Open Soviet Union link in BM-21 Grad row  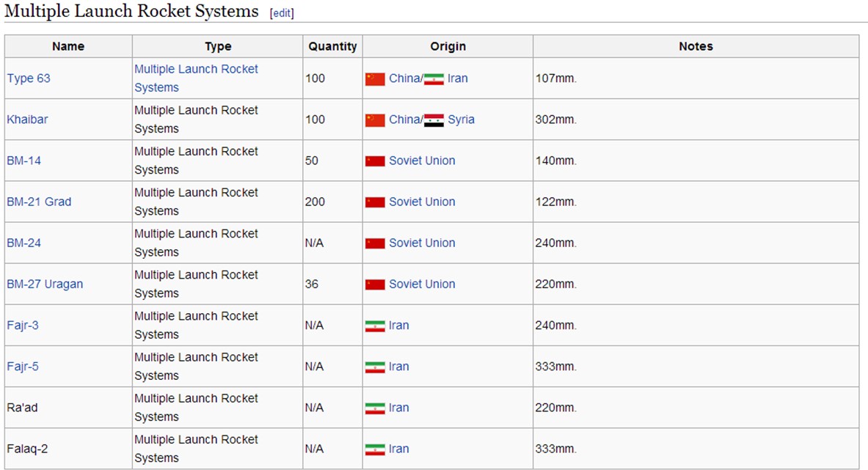tap(422, 202)
